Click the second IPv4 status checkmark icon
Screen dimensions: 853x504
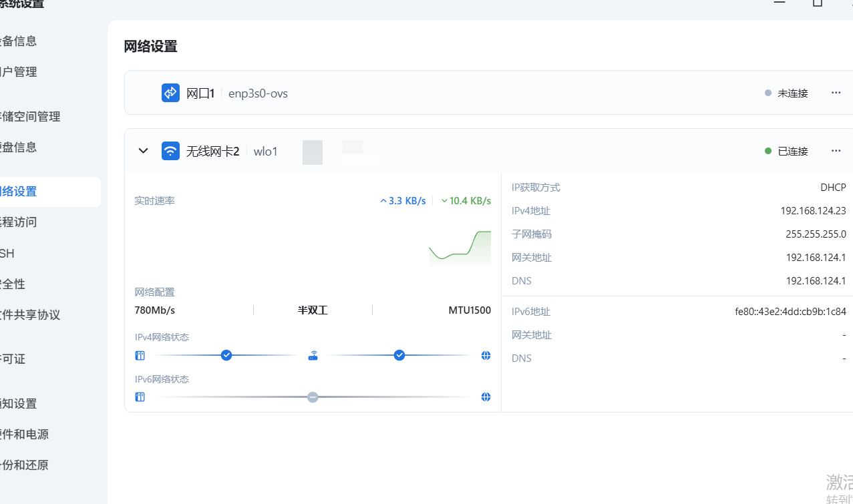(399, 355)
